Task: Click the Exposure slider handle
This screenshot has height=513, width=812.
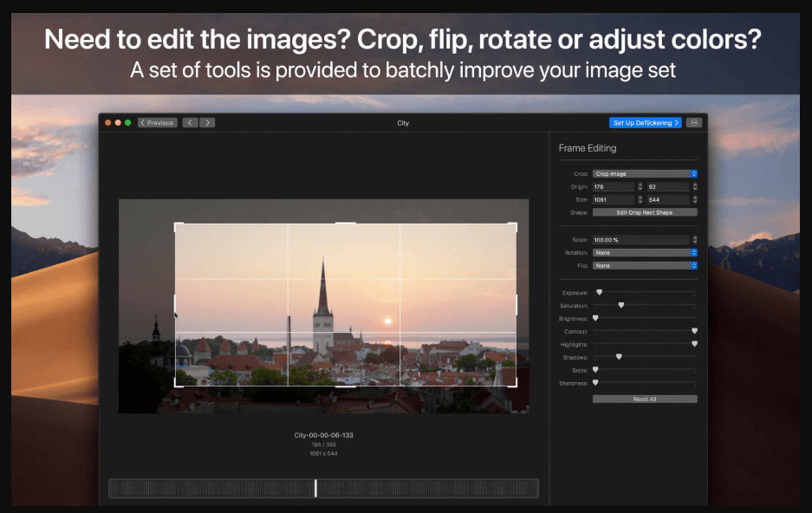Action: [599, 293]
